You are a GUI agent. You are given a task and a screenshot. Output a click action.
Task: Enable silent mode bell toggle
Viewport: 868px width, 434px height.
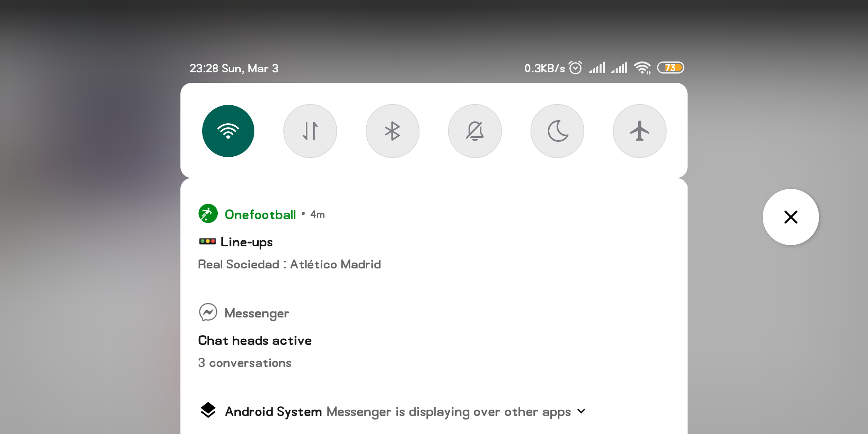pyautogui.click(x=475, y=131)
